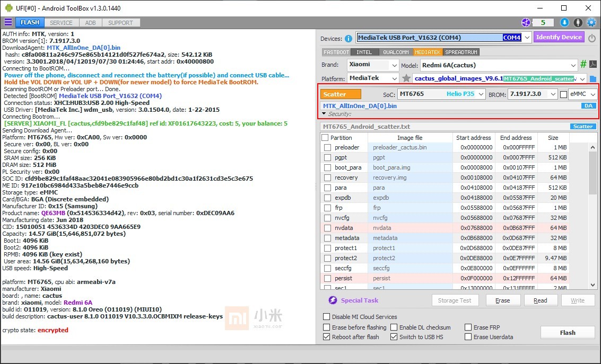Open the Model dropdown
The height and width of the screenshot is (364, 601).
tap(573, 65)
